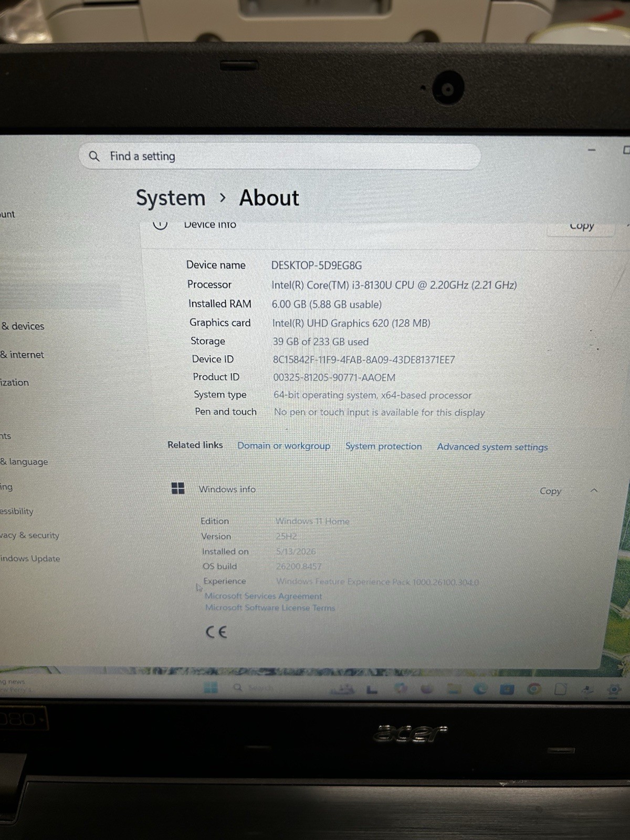Open the Windows Start button on taskbar
The width and height of the screenshot is (630, 840).
coord(211,687)
